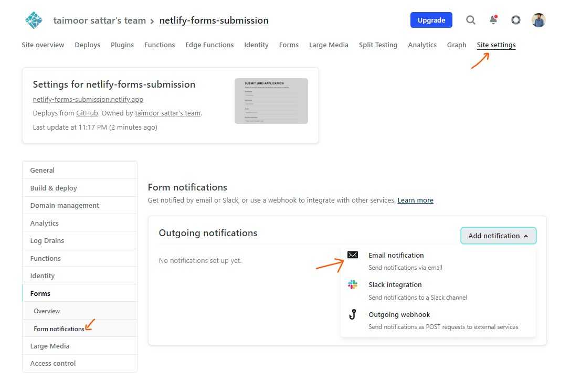
Task: Expand the Forms sidebar section
Action: (40, 293)
